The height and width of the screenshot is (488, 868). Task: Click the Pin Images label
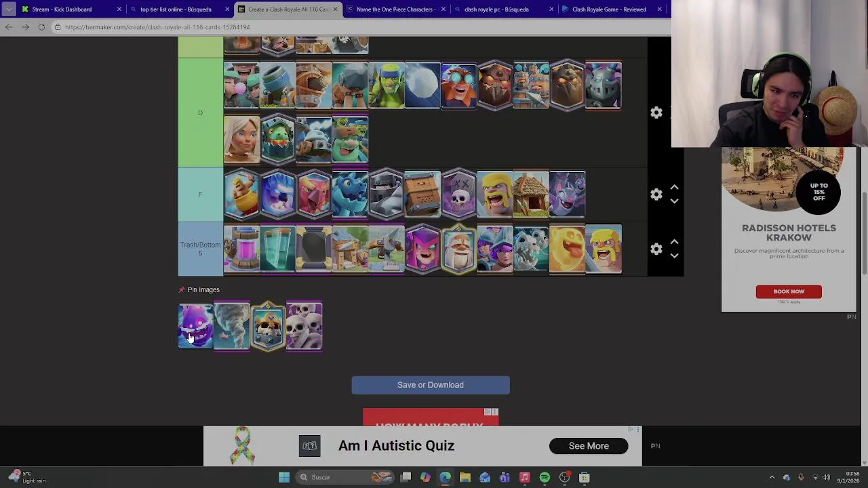(x=203, y=289)
